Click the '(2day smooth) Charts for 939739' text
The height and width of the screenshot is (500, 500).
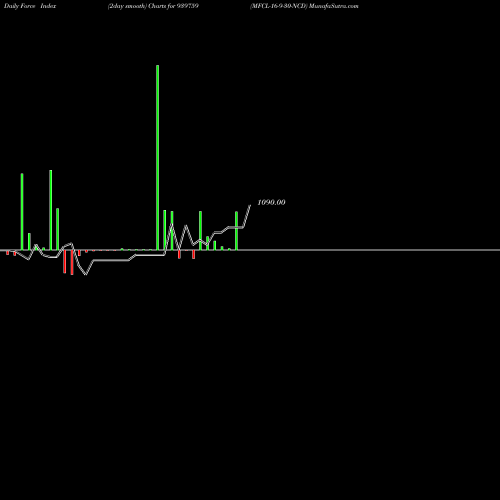click(x=153, y=6)
